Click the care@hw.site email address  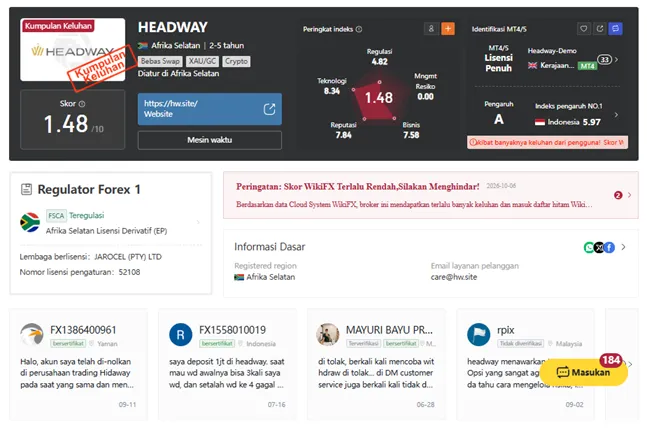[x=454, y=277]
